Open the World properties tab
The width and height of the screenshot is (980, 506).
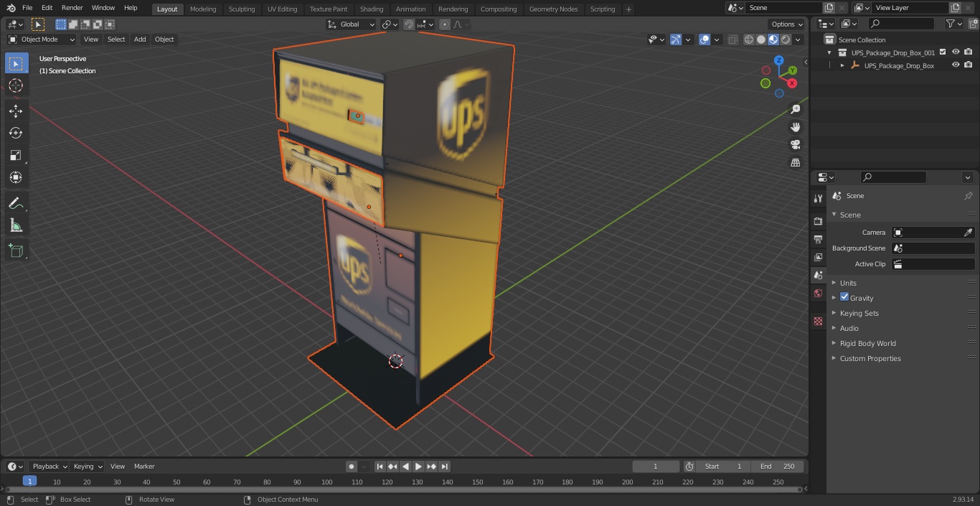(x=818, y=293)
